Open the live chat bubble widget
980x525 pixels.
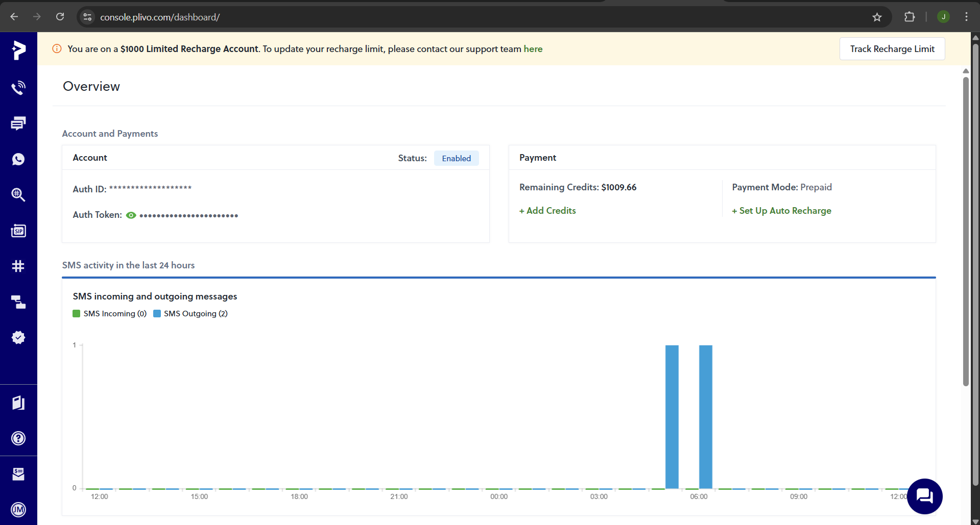click(x=925, y=496)
